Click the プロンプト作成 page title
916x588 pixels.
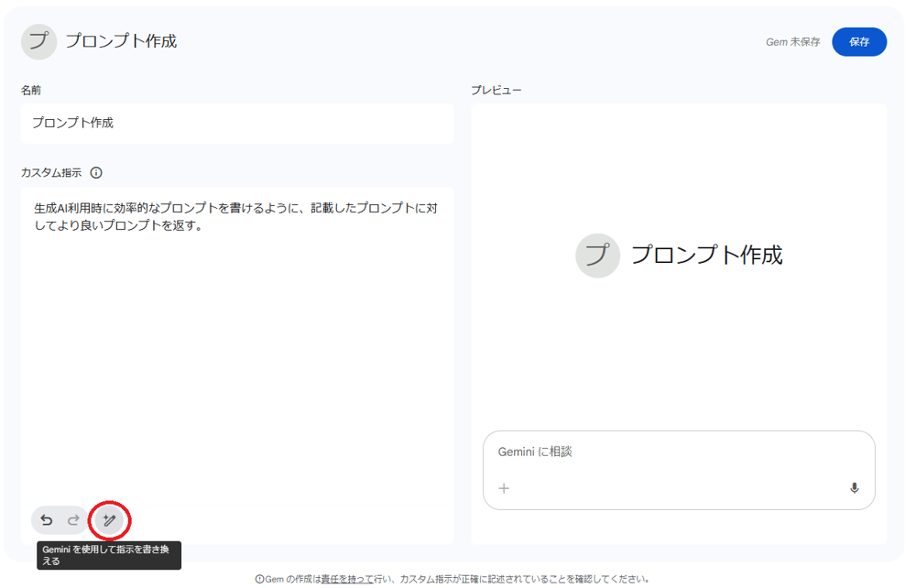pyautogui.click(x=121, y=41)
